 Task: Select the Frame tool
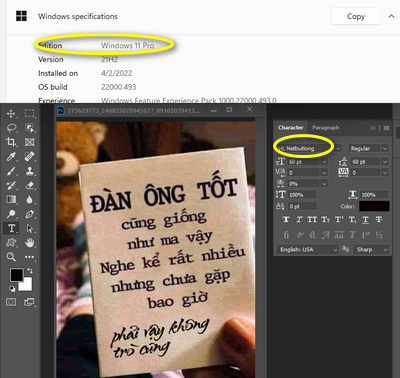click(29, 142)
